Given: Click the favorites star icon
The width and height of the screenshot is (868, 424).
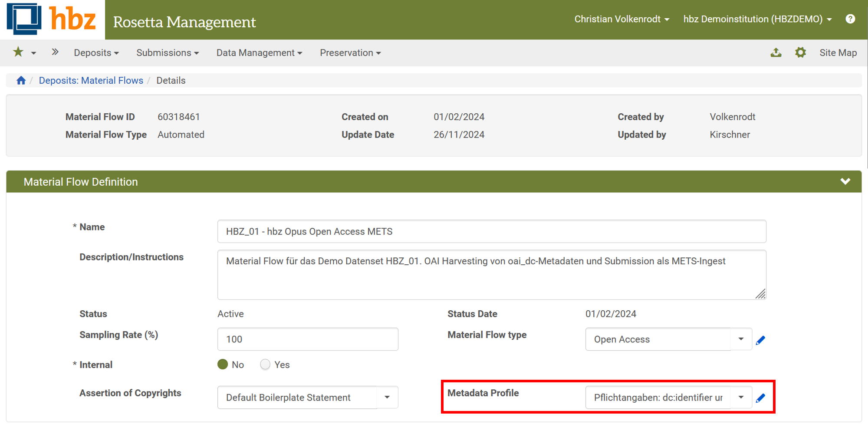Looking at the screenshot, I should [x=17, y=52].
